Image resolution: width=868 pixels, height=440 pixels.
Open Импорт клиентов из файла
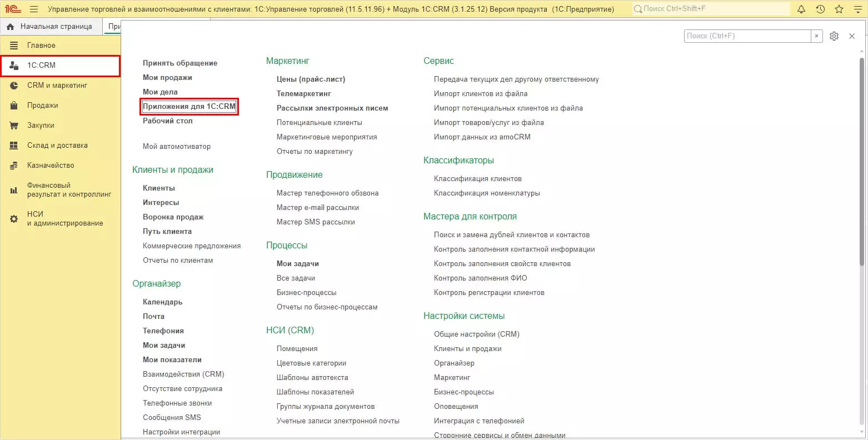(x=481, y=94)
